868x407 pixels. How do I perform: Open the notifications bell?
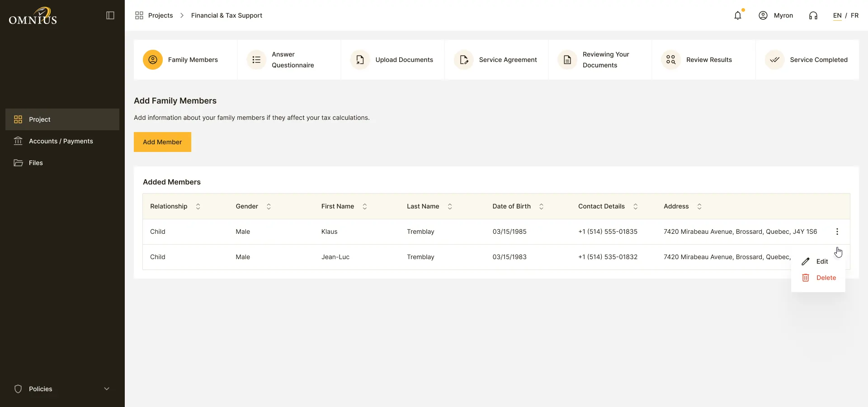pos(738,15)
